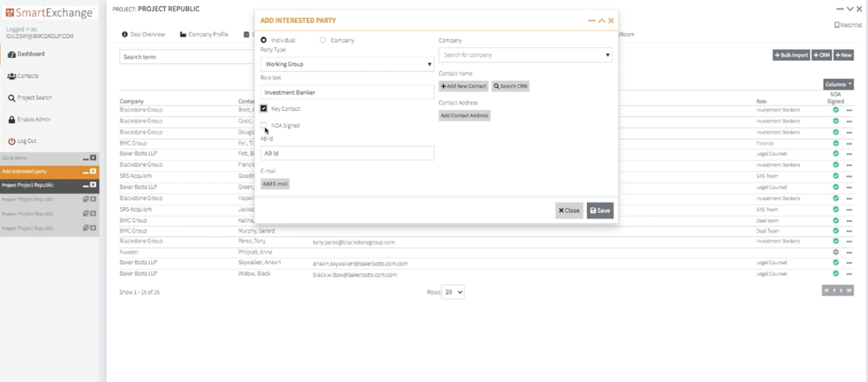The image size is (868, 382).
Task: Select the Individual radio button
Action: tap(263, 40)
